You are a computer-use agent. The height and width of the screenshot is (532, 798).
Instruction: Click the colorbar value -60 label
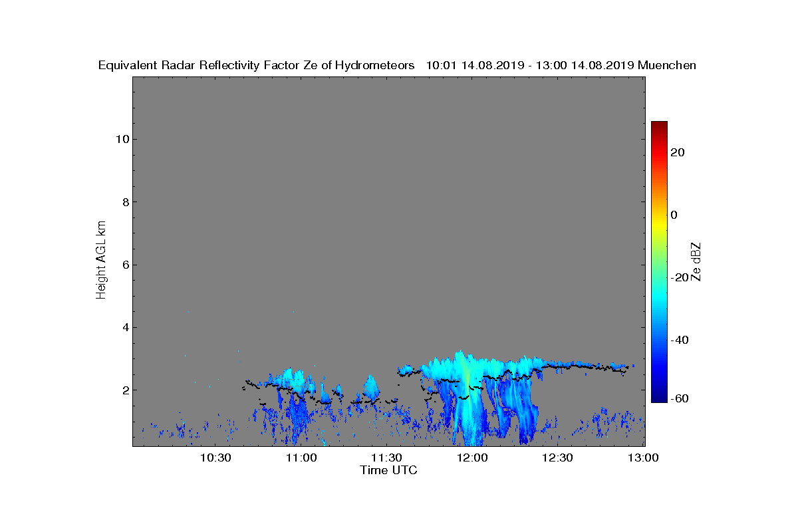click(x=680, y=398)
